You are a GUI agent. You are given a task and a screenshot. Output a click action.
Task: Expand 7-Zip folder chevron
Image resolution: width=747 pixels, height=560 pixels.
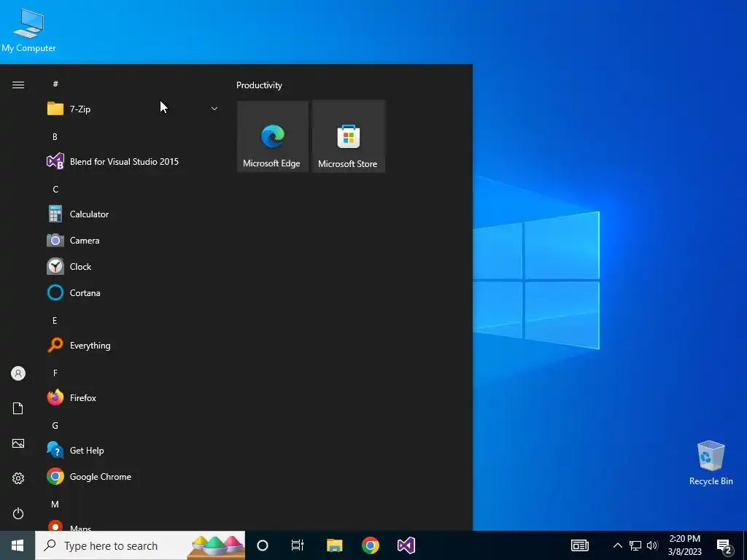coord(214,109)
